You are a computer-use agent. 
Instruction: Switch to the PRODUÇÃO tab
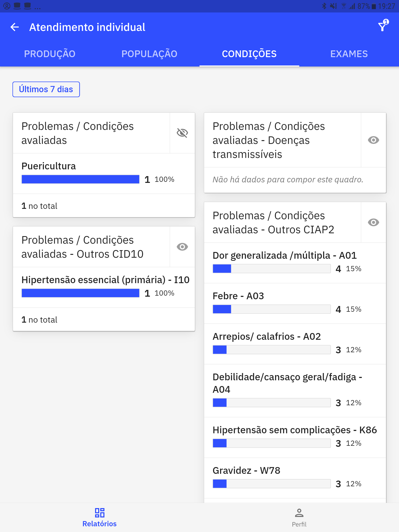[x=50, y=54]
